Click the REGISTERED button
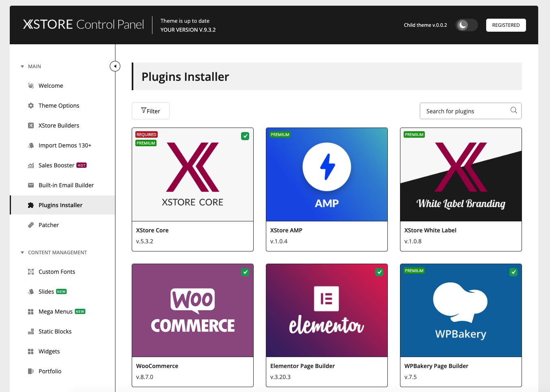 click(506, 25)
